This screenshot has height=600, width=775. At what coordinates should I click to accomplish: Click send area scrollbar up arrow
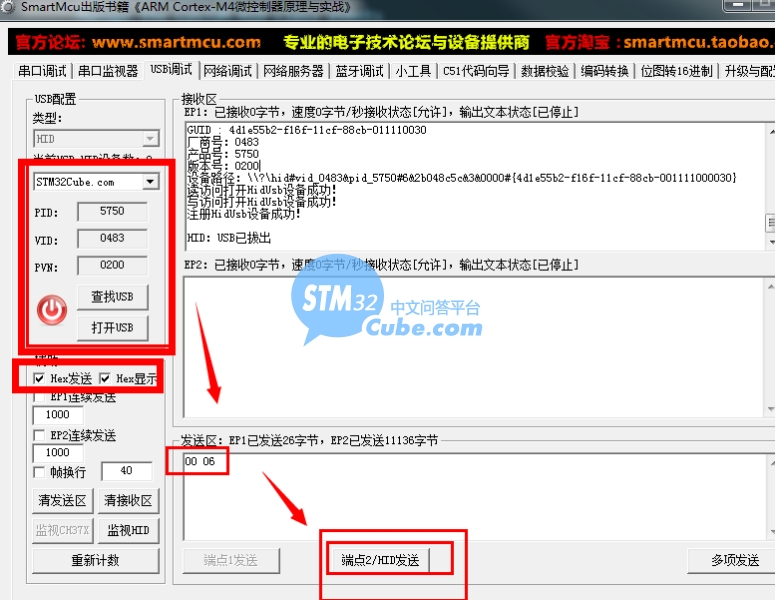point(771,463)
